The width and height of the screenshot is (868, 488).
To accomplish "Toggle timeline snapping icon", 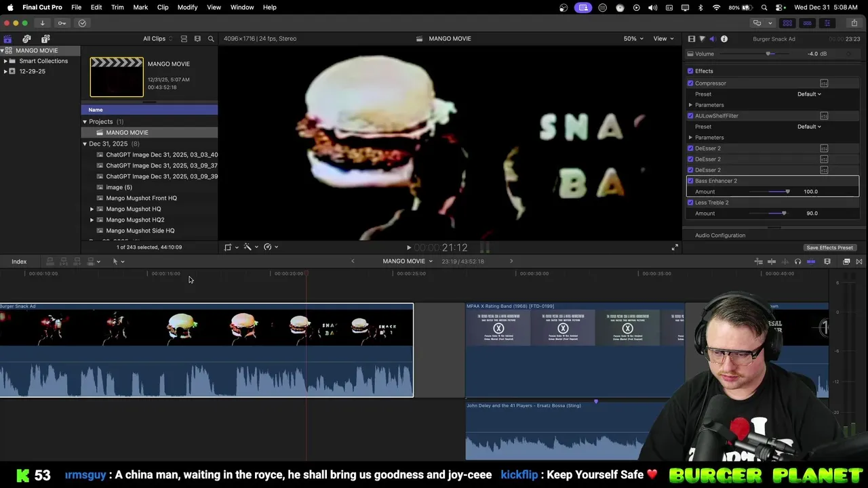I will 811,262.
